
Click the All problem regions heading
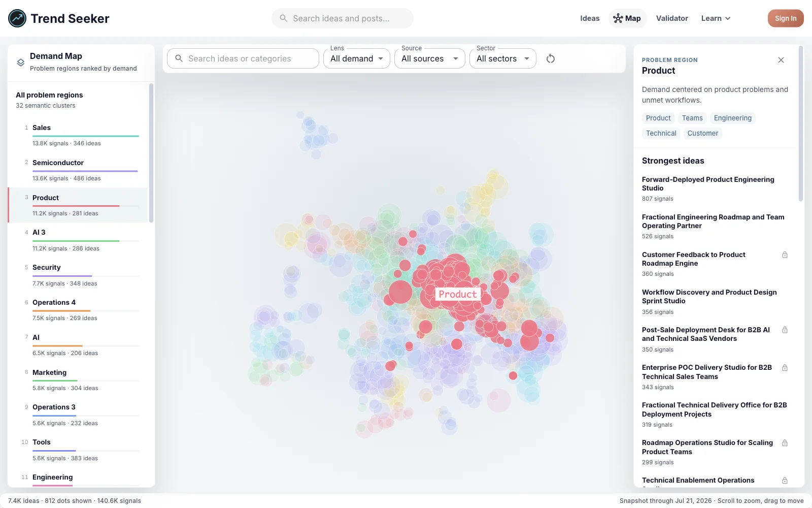point(49,95)
